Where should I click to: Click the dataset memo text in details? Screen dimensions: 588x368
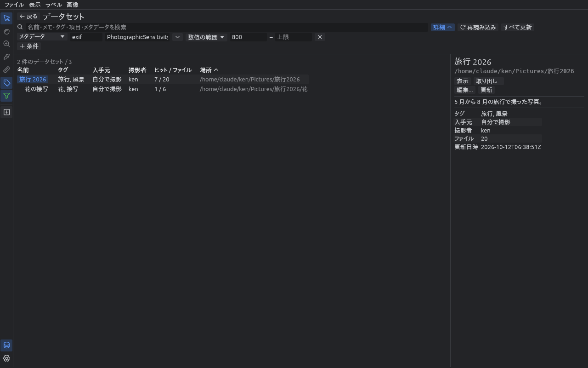(x=499, y=102)
